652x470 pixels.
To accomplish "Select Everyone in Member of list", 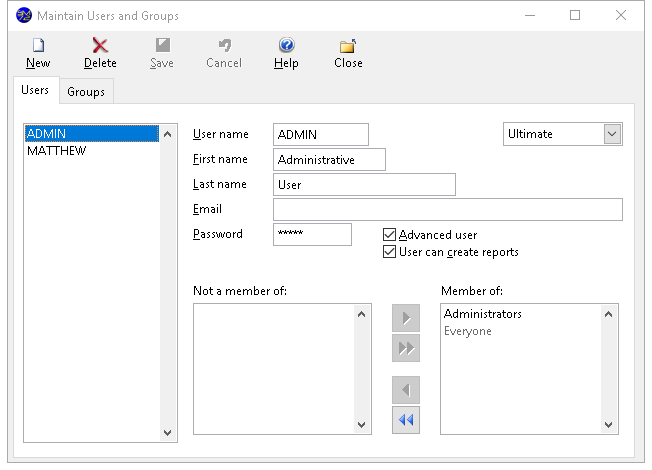I will [521, 331].
